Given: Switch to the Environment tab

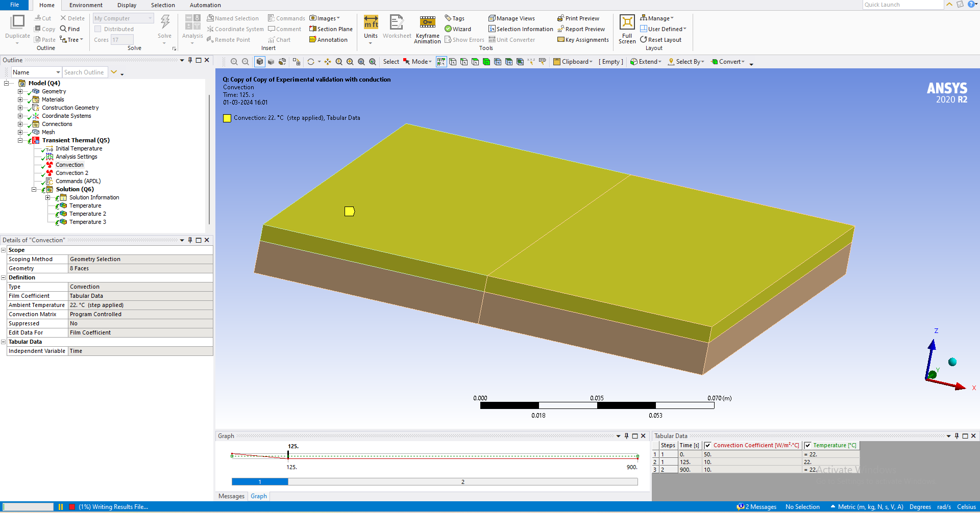Looking at the screenshot, I should click(x=86, y=5).
